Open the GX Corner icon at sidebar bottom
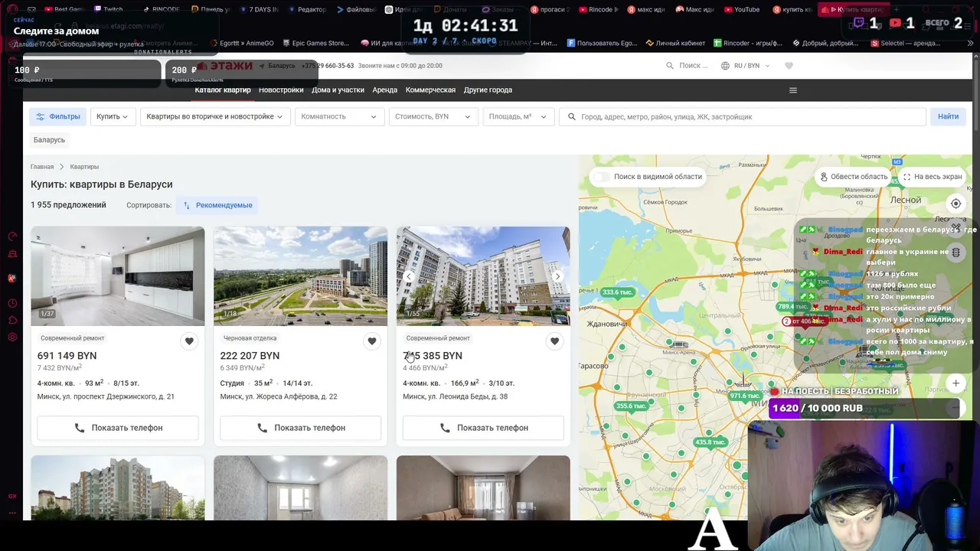The height and width of the screenshot is (551, 980). [x=12, y=496]
